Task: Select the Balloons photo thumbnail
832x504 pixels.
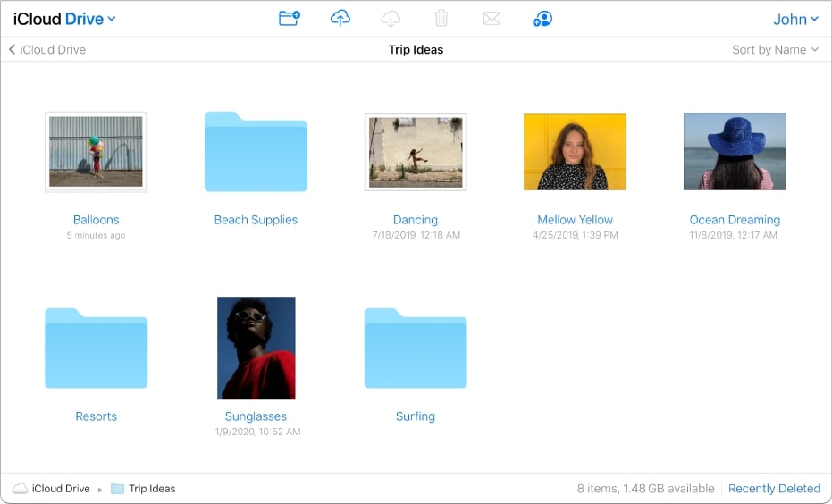Action: tap(96, 152)
